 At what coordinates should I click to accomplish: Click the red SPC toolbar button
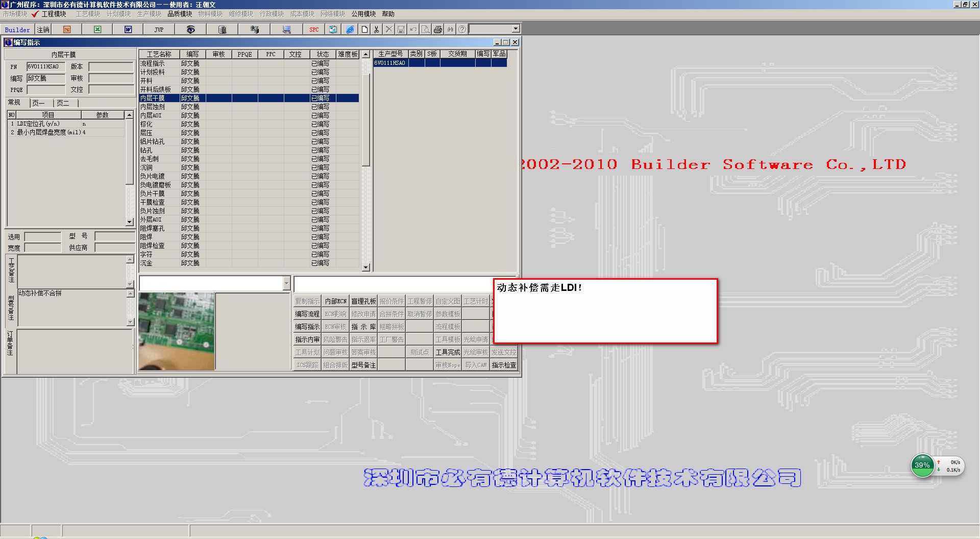click(x=314, y=30)
